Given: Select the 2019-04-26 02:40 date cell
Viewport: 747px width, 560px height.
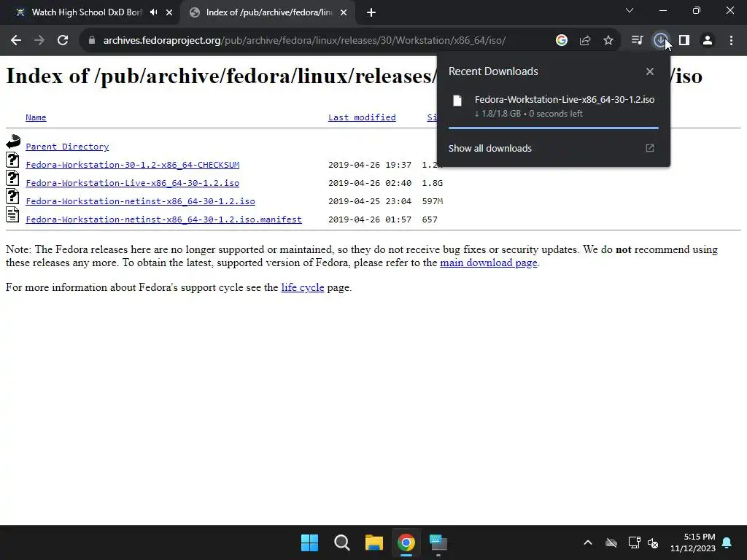Looking at the screenshot, I should point(369,183).
